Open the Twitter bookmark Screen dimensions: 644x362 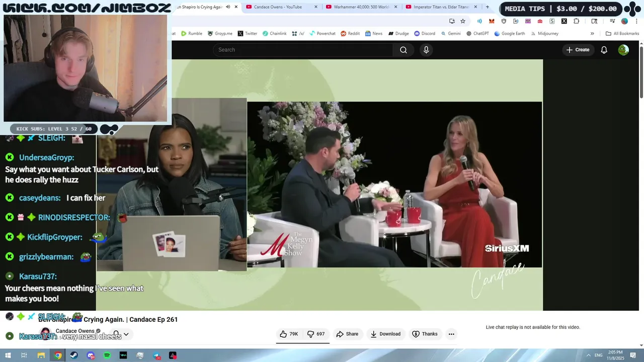[x=247, y=34]
